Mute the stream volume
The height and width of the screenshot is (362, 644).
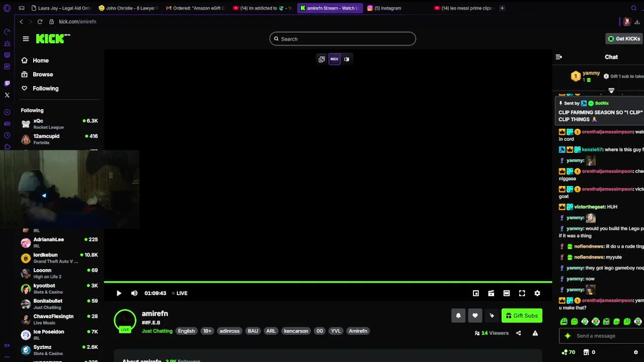134,293
